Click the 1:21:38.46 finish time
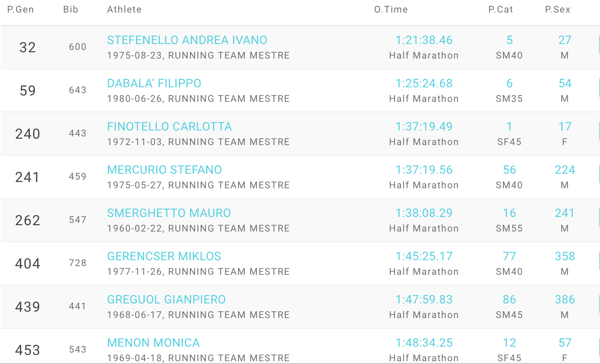600x364 pixels. click(424, 40)
